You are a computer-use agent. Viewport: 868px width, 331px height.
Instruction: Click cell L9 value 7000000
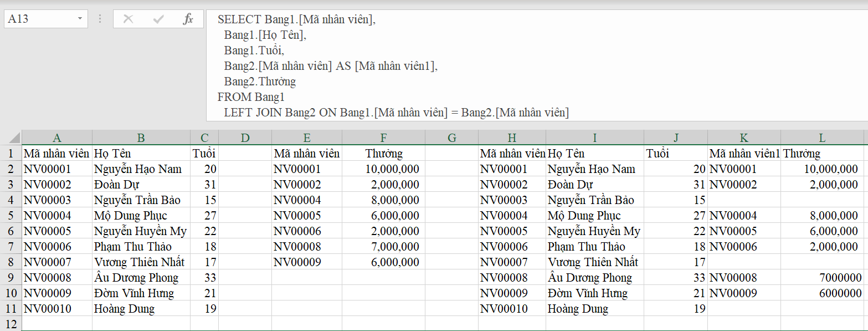click(822, 278)
